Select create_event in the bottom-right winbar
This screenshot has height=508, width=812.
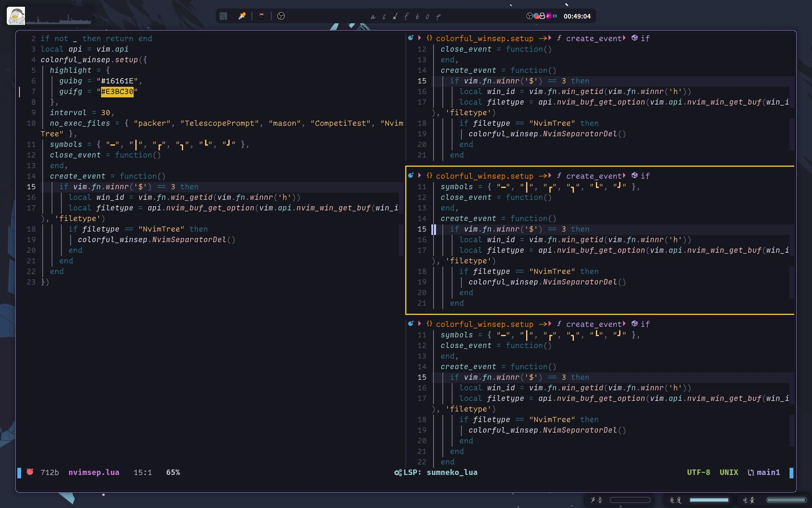(594, 324)
